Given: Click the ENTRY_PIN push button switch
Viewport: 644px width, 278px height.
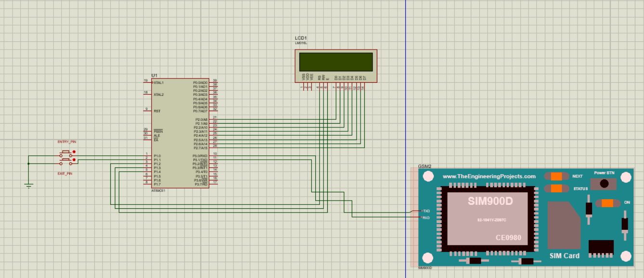Looking at the screenshot, I should point(66,153).
